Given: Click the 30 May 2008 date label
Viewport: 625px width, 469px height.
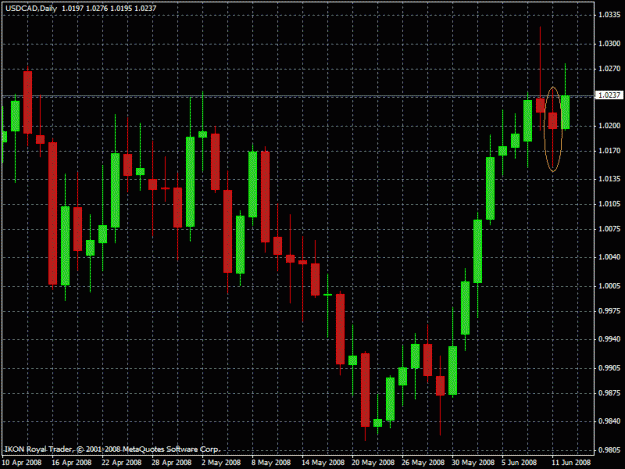Looking at the screenshot, I should pyautogui.click(x=473, y=463).
